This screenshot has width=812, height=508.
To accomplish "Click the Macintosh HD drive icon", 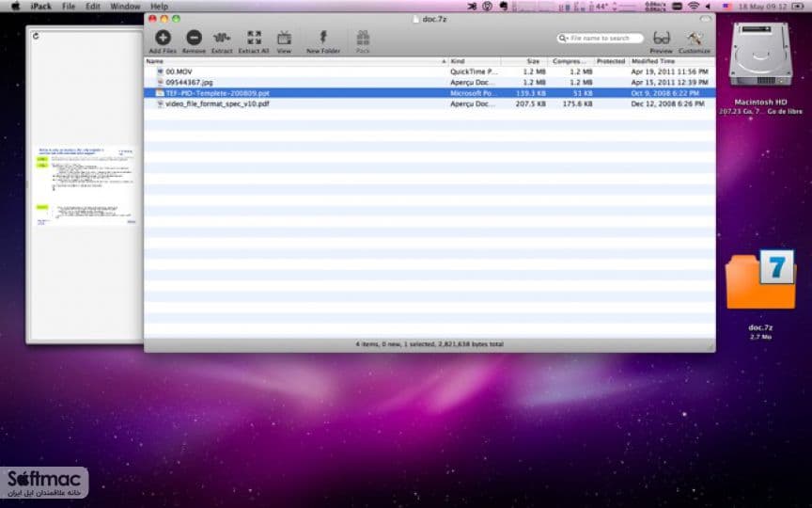I will (x=760, y=55).
